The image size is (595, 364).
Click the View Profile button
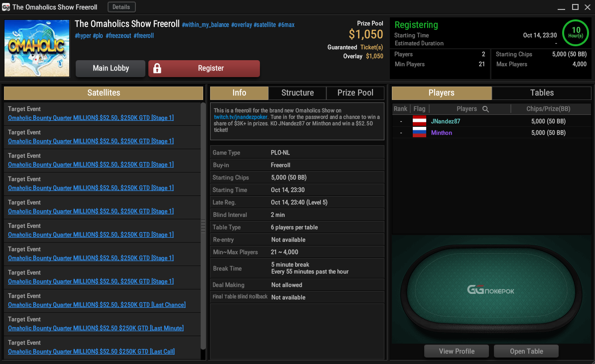click(x=457, y=351)
